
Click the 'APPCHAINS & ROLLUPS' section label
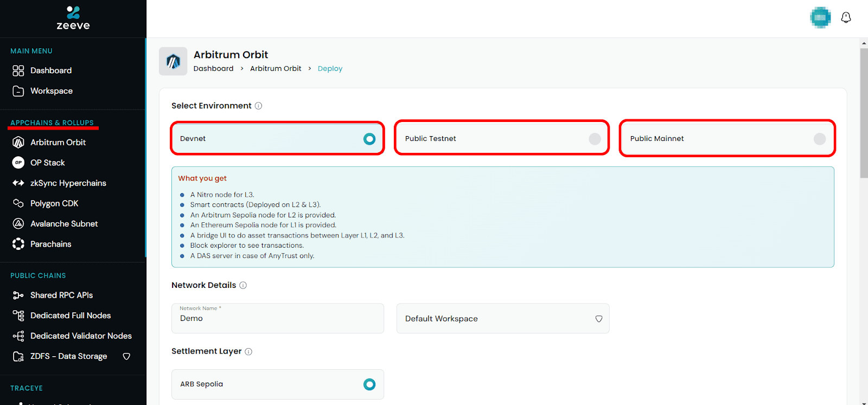click(52, 123)
